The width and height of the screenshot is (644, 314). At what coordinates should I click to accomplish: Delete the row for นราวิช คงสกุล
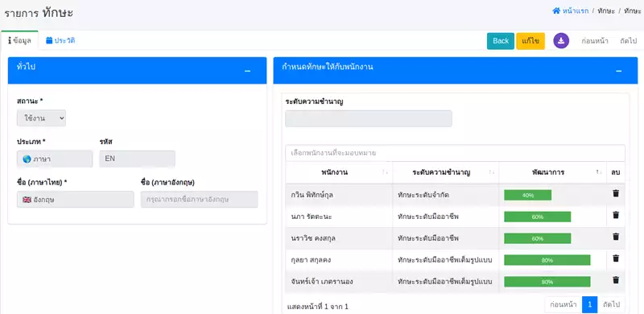click(616, 237)
